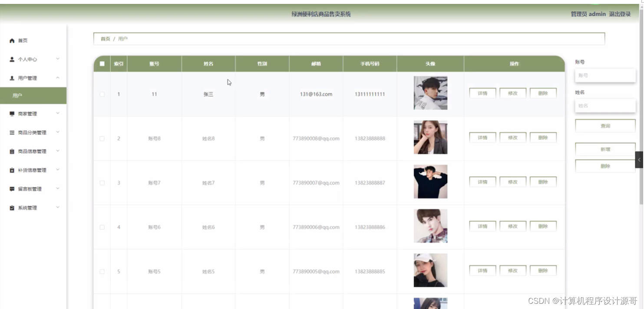Click 修改 button for 张三

pos(513,93)
